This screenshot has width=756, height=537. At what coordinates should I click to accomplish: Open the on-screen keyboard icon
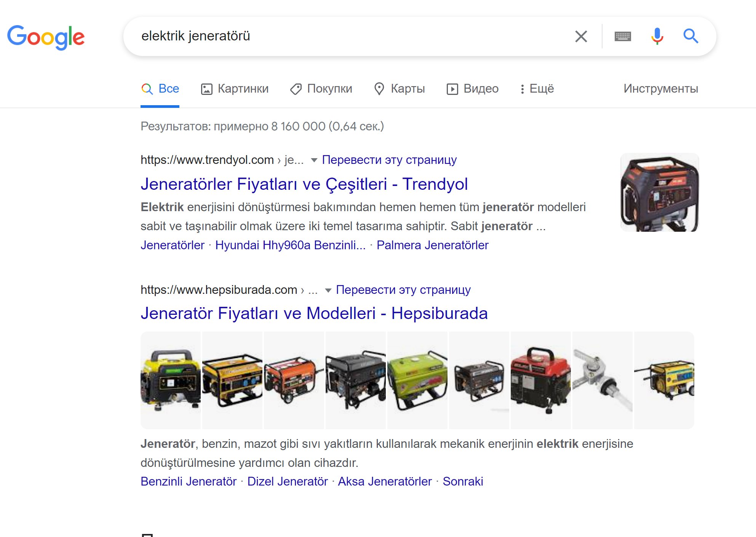(623, 36)
